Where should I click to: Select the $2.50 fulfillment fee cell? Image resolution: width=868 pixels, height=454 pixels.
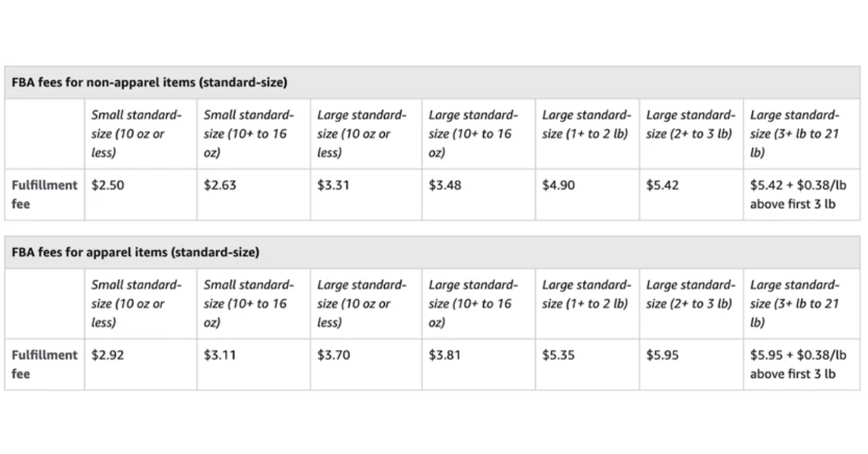[109, 185]
